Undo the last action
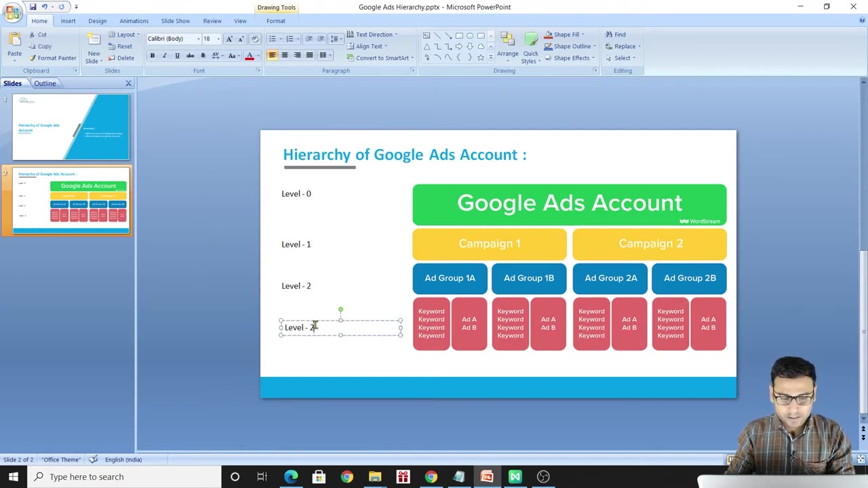868x488 pixels. 45,7
